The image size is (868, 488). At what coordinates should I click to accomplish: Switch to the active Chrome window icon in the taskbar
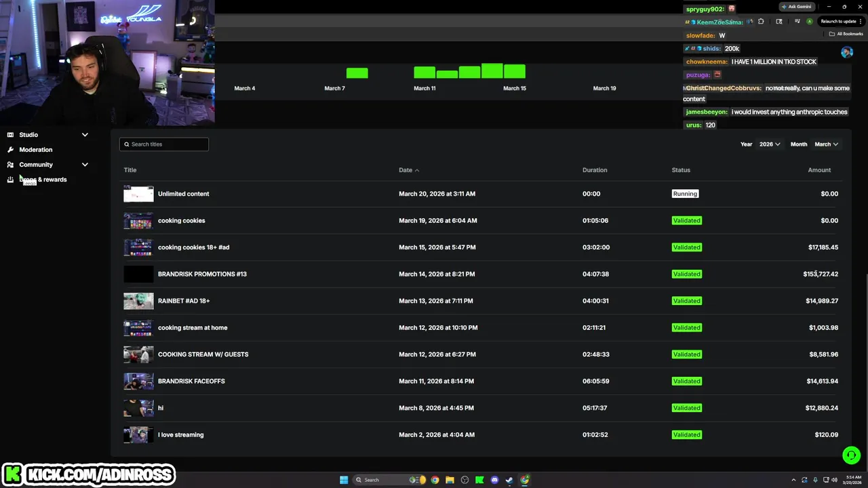coord(524,480)
